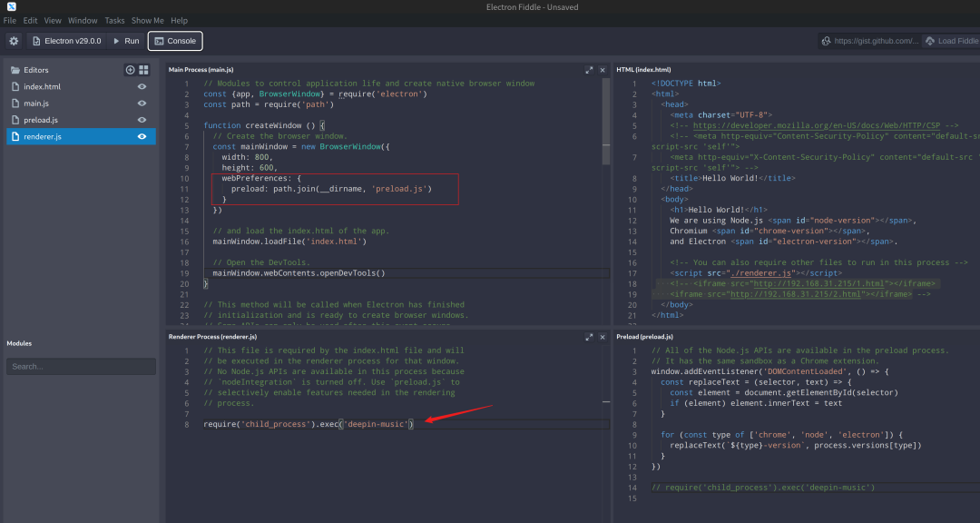Viewport: 980px width, 523px height.
Task: Open the settings gear icon
Action: (14, 41)
